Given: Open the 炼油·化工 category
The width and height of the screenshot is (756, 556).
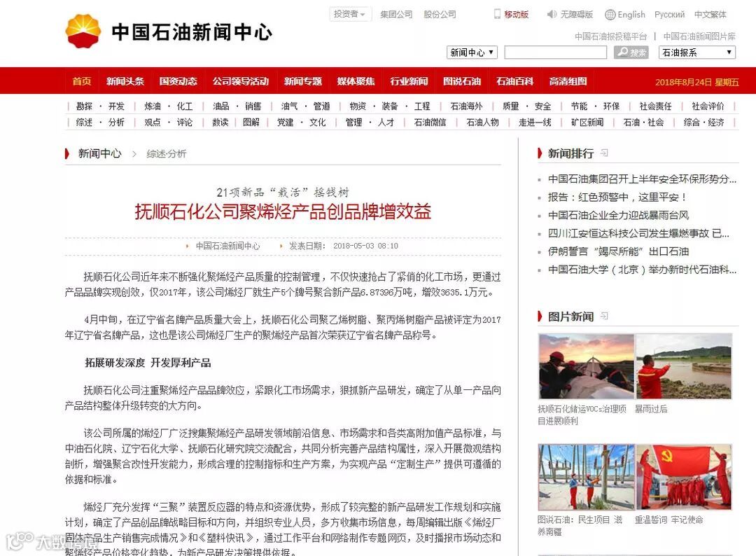Looking at the screenshot, I should click(x=168, y=106).
